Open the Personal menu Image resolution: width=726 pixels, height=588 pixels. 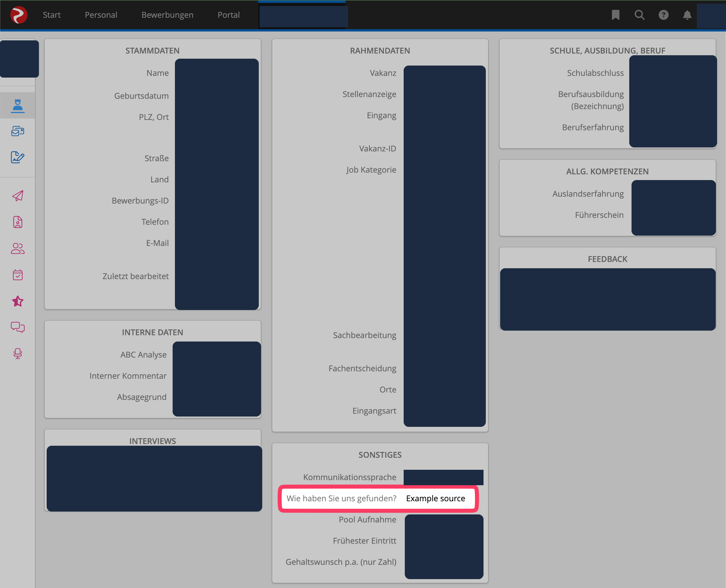[x=101, y=15]
